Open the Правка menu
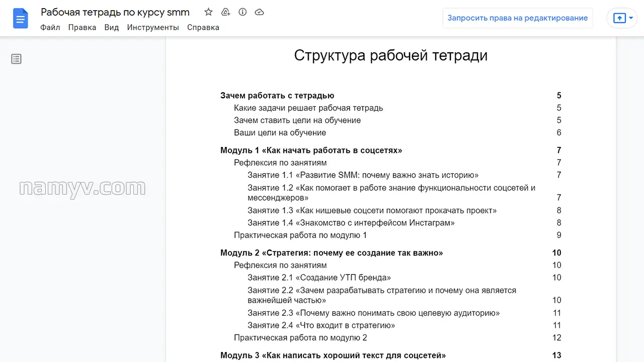Image resolution: width=644 pixels, height=362 pixels. pyautogui.click(x=82, y=28)
